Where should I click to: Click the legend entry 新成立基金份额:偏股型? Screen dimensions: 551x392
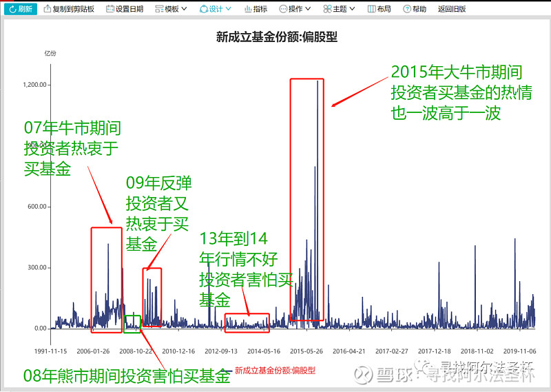275,370
